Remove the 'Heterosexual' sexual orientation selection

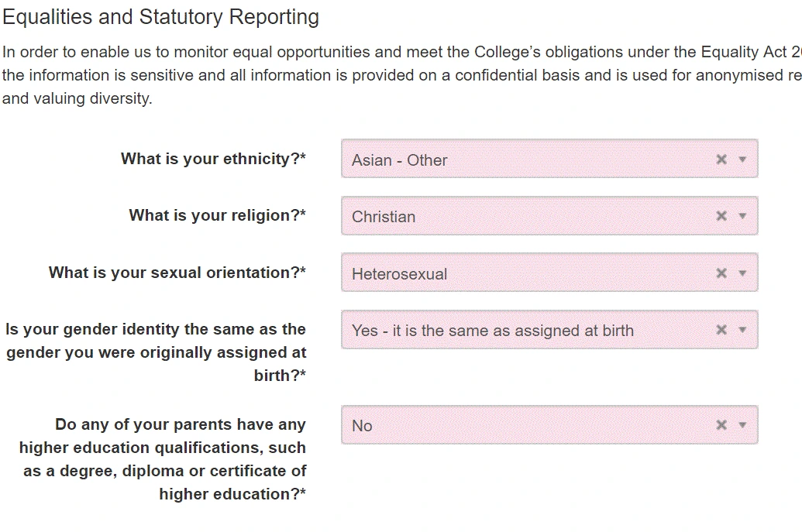pos(721,273)
